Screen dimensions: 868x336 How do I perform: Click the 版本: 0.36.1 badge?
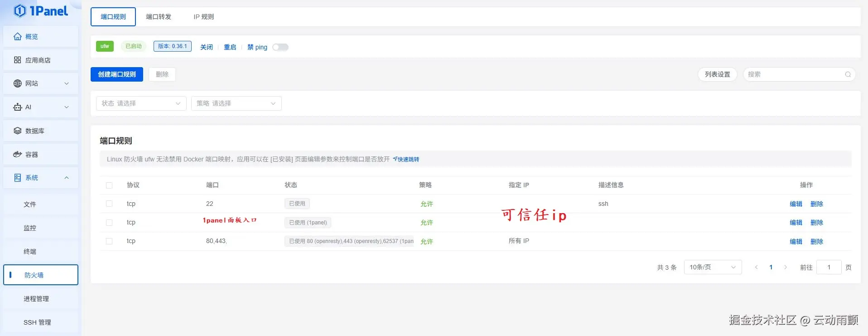[173, 46]
